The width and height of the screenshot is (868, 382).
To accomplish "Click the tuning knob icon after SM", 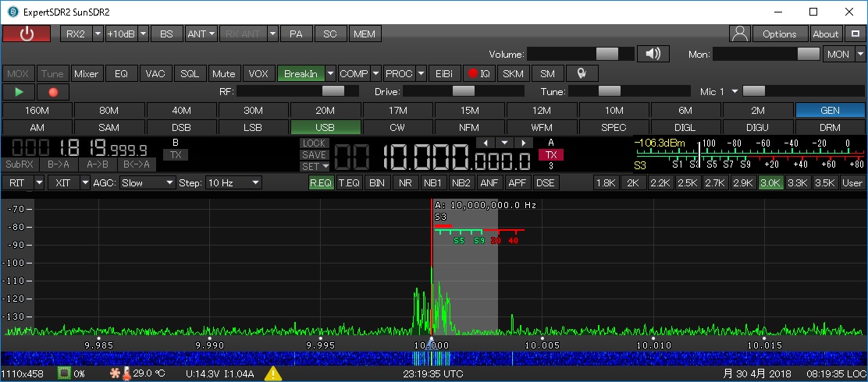I will pyautogui.click(x=582, y=73).
